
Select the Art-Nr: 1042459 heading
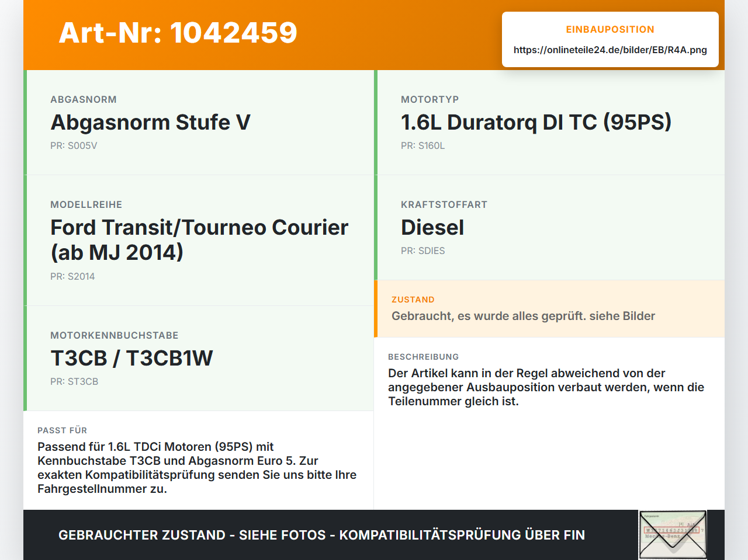178,33
